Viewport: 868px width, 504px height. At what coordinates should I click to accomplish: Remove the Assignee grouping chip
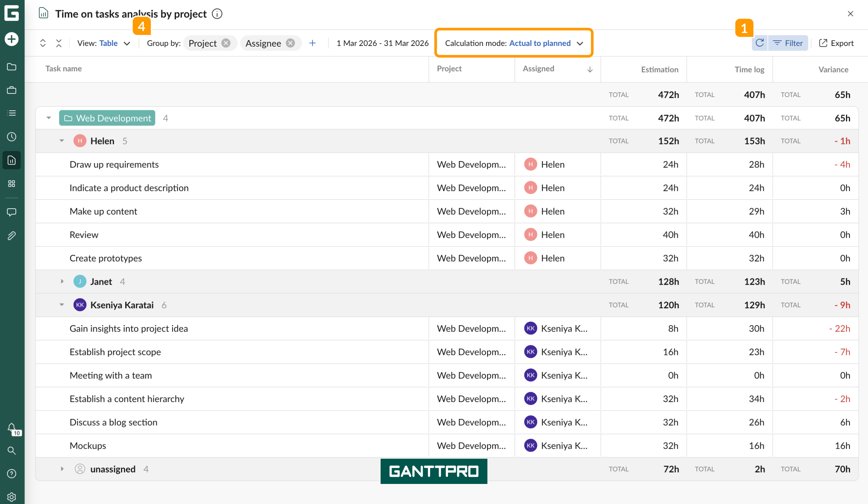coord(290,43)
